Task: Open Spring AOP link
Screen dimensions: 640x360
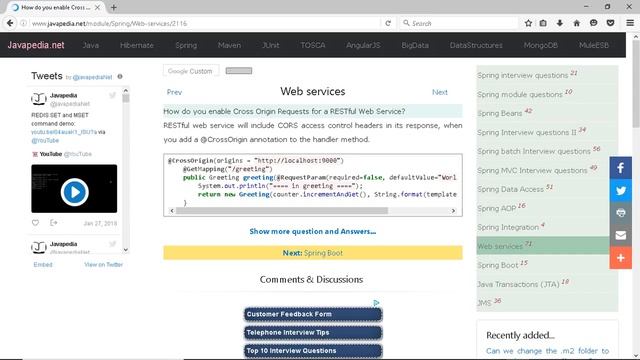Action: click(497, 209)
